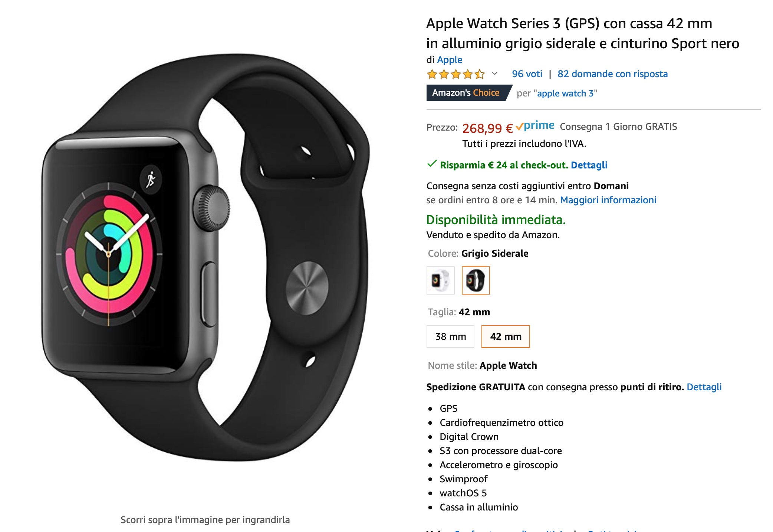Click the 268,99 € price
Viewport: 773px width, 532px height.
pos(487,128)
